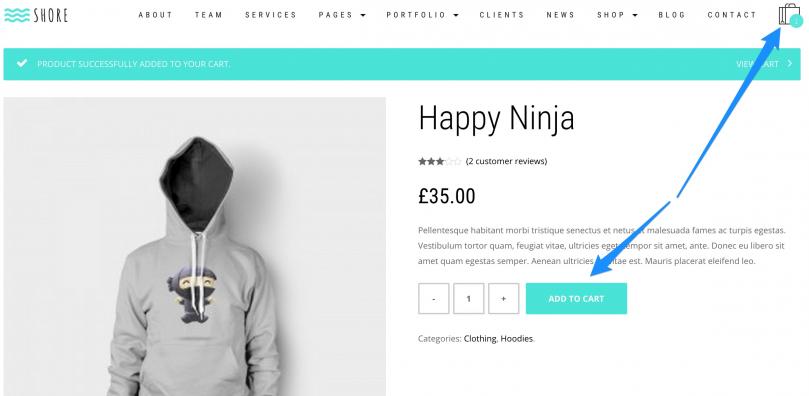Open the Hoodies category link
Screen dimensions: 809x396
[516, 339]
